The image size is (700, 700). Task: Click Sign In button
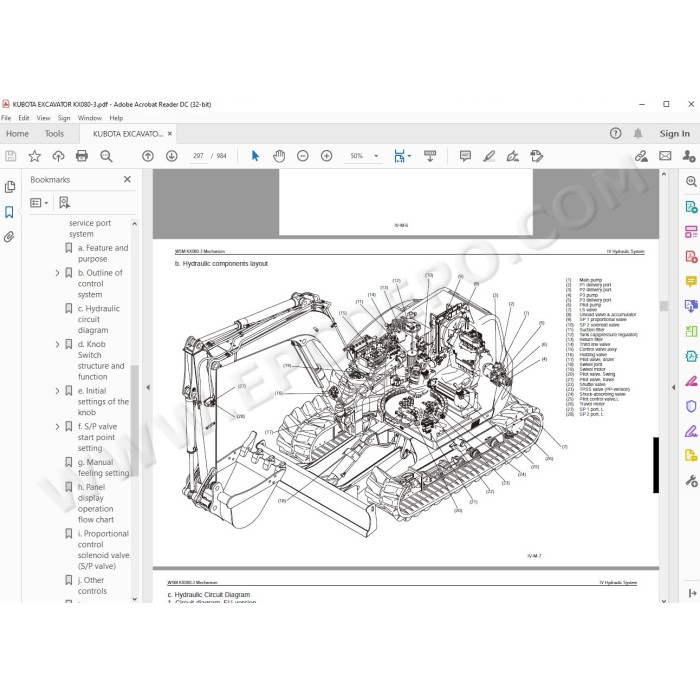675,133
